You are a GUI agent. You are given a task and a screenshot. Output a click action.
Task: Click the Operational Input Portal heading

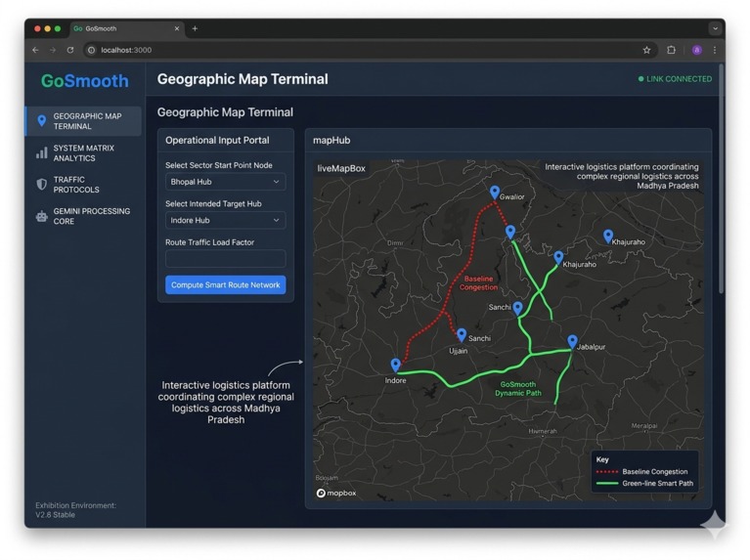[x=217, y=140]
